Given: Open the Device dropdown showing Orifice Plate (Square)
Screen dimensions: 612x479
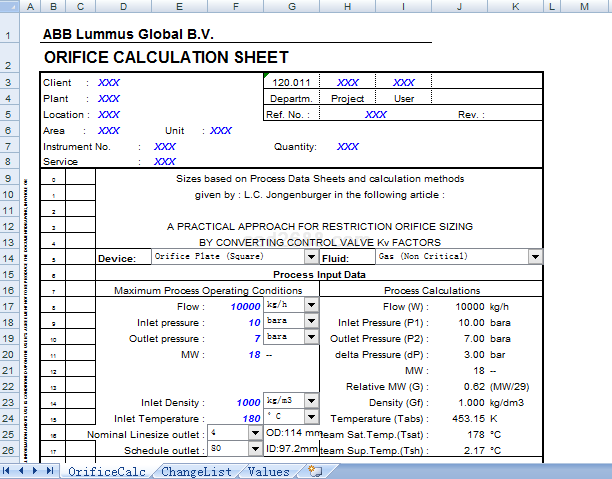Looking at the screenshot, I should click(312, 257).
